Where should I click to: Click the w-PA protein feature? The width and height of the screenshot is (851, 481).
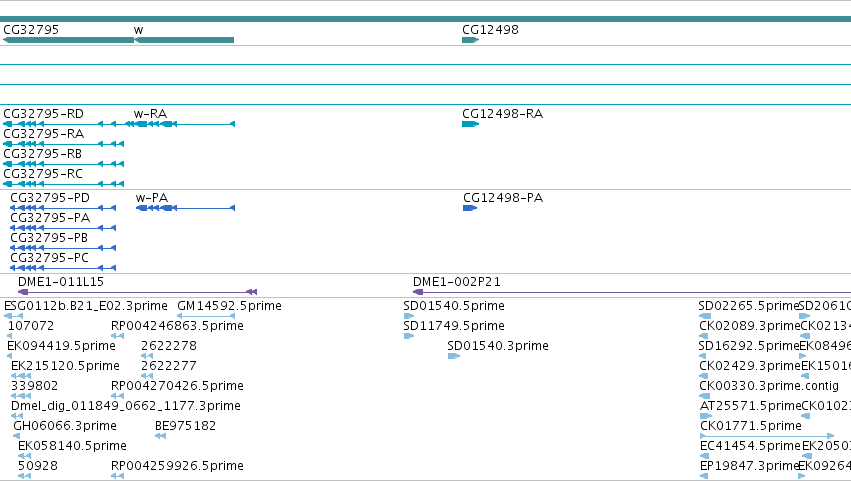(185, 208)
